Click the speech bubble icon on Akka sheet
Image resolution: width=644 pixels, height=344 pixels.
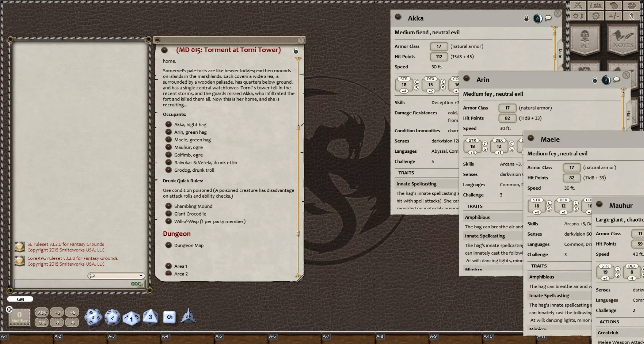pos(548,18)
